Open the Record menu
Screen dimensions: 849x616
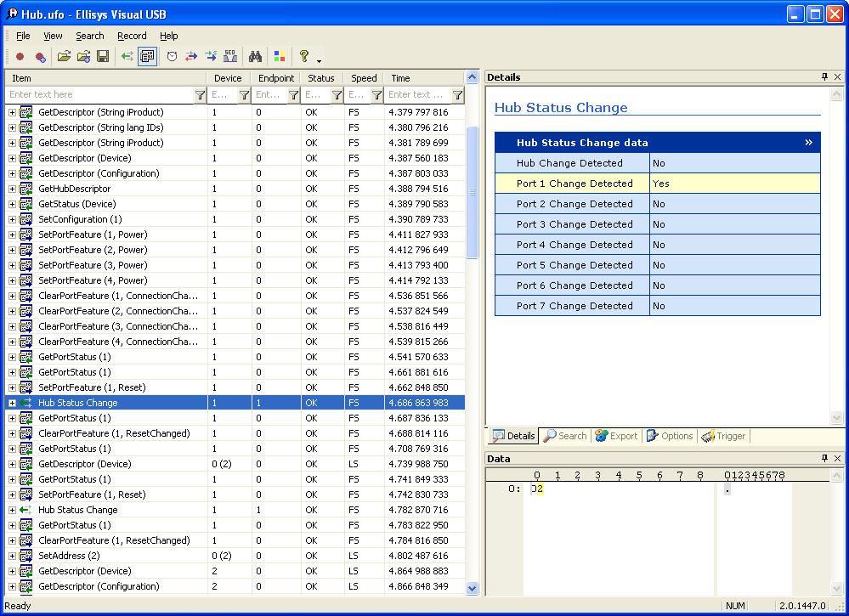(132, 36)
